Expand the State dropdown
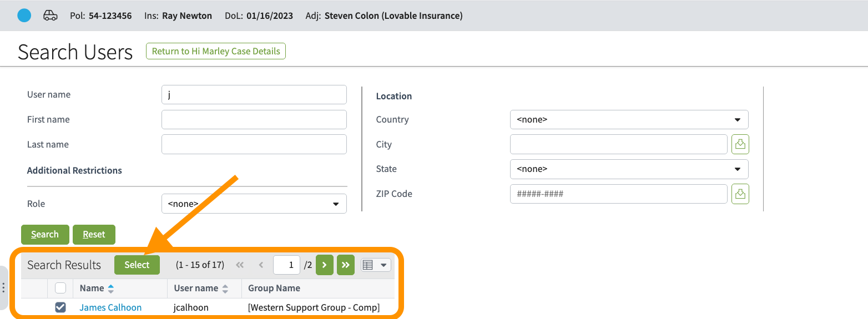The height and width of the screenshot is (319, 868). pyautogui.click(x=629, y=169)
